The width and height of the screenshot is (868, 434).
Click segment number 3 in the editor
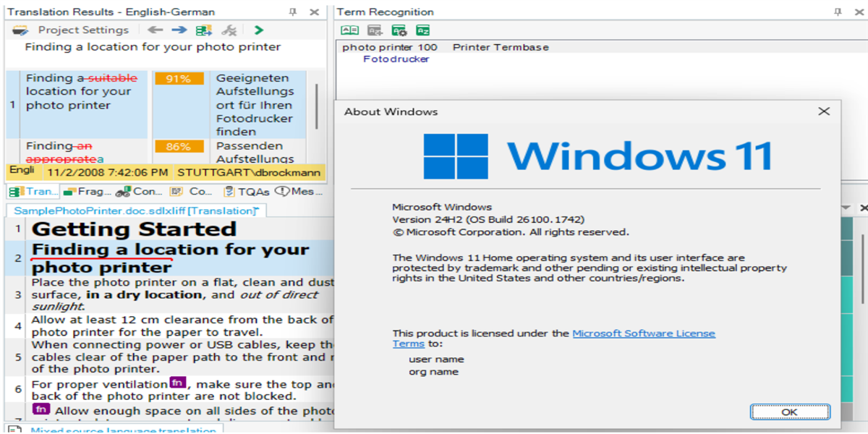(x=19, y=294)
